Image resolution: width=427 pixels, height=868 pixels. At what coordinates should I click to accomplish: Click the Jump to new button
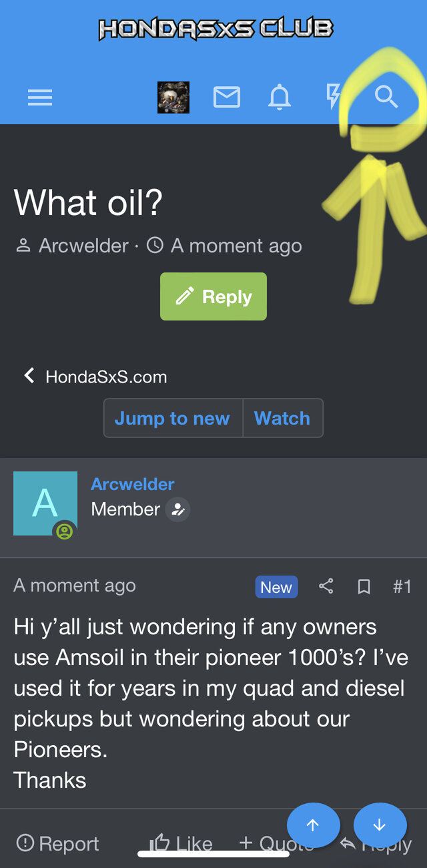(x=172, y=418)
